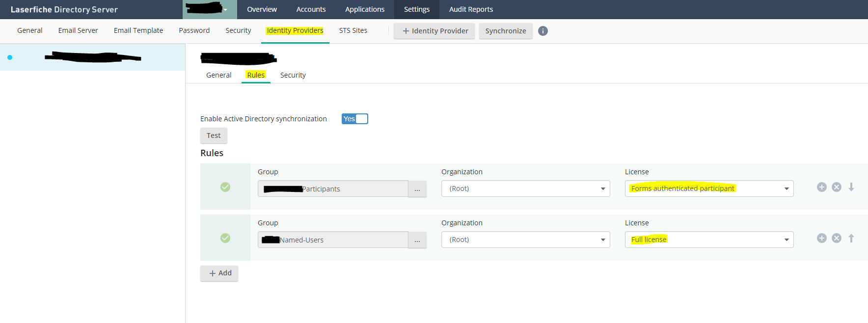Switch to Password settings tab
This screenshot has width=868, height=323.
(x=194, y=30)
